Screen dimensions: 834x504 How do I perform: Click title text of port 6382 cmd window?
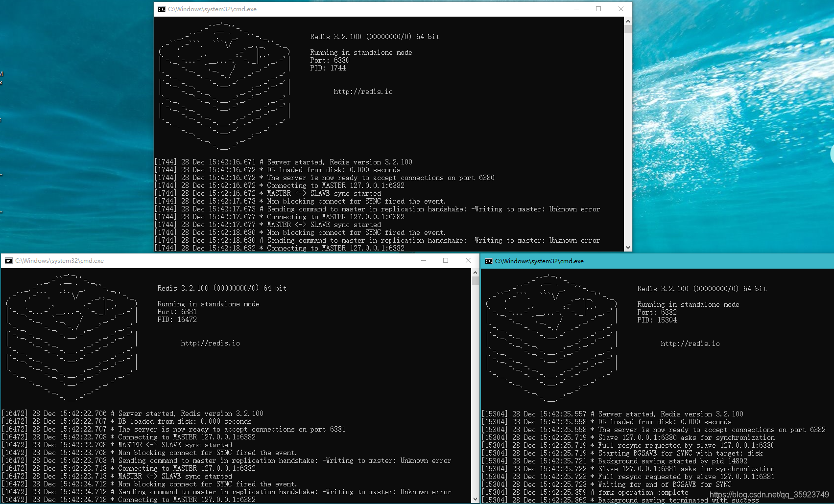[539, 261]
